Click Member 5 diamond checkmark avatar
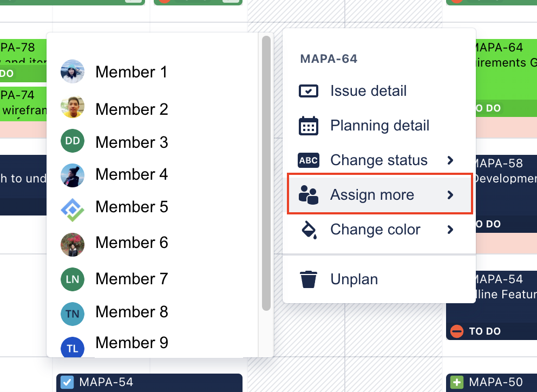 coord(72,210)
